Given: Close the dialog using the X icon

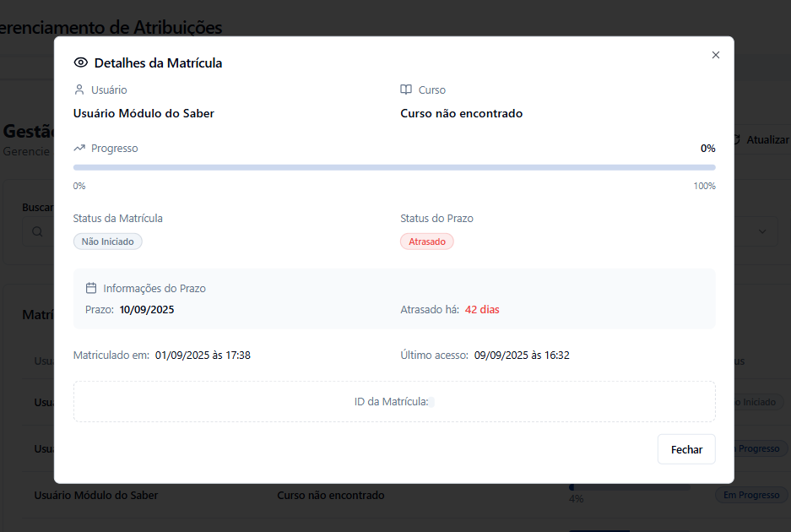Looking at the screenshot, I should (x=716, y=55).
